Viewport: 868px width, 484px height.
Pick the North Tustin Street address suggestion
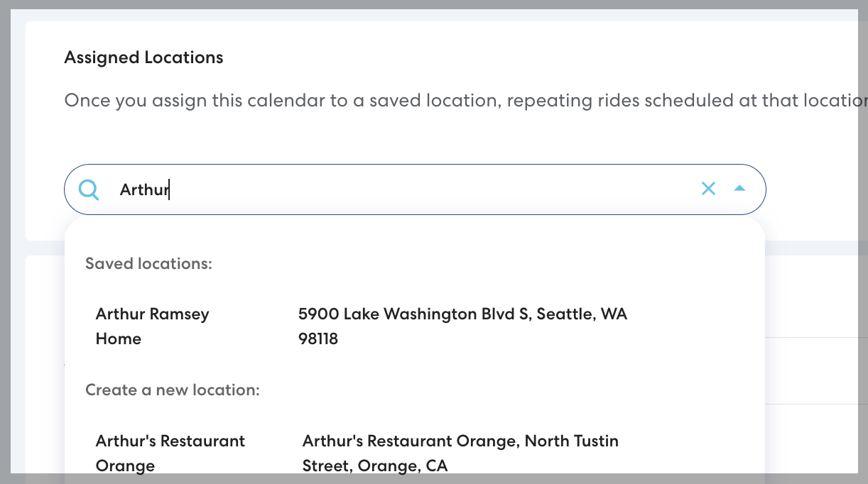click(460, 441)
